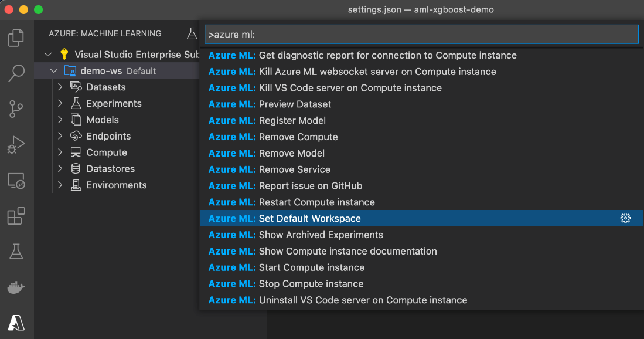644x339 pixels.
Task: Open the Extensions view icon
Action: 16,216
